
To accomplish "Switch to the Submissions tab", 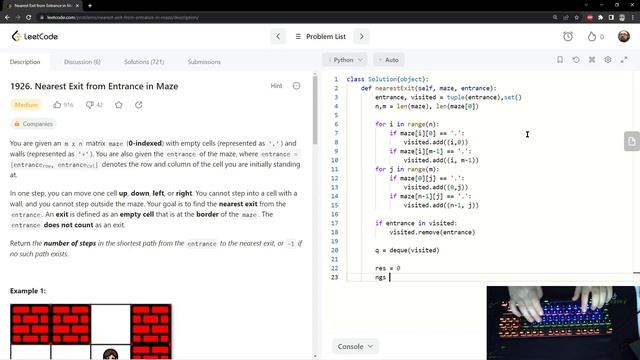I will click(x=204, y=62).
